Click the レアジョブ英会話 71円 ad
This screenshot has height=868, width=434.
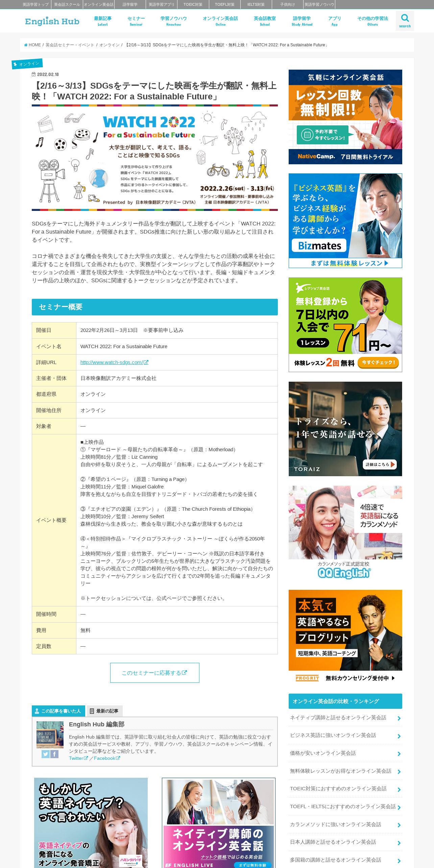(345, 325)
